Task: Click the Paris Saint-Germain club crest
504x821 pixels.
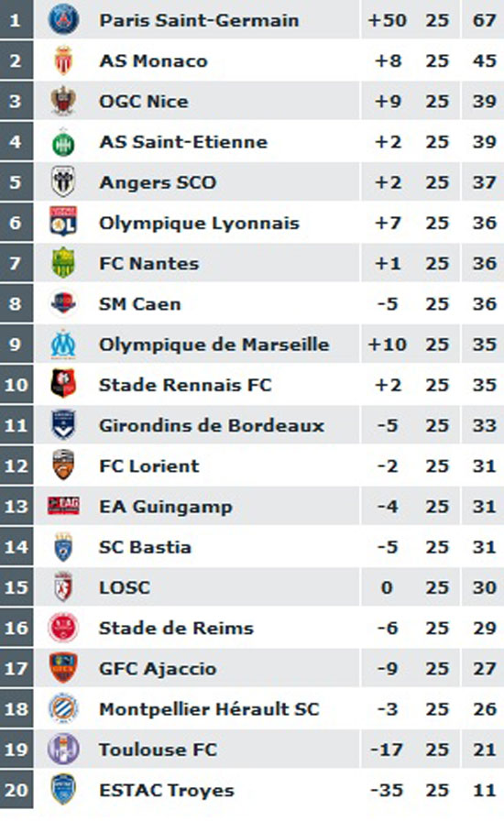Action: click(x=63, y=20)
